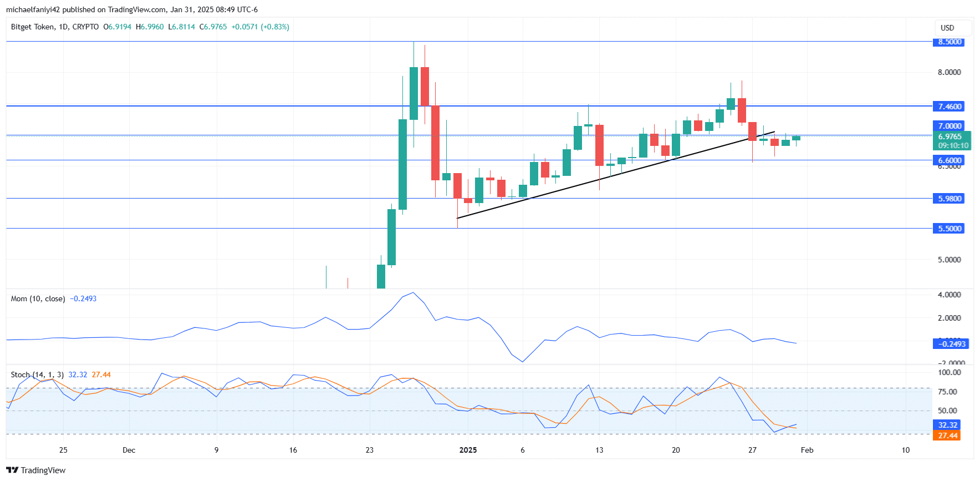Image resolution: width=980 pixels, height=481 pixels.
Task: Select the Mom (10, close) indicator legend
Action: pos(38,298)
